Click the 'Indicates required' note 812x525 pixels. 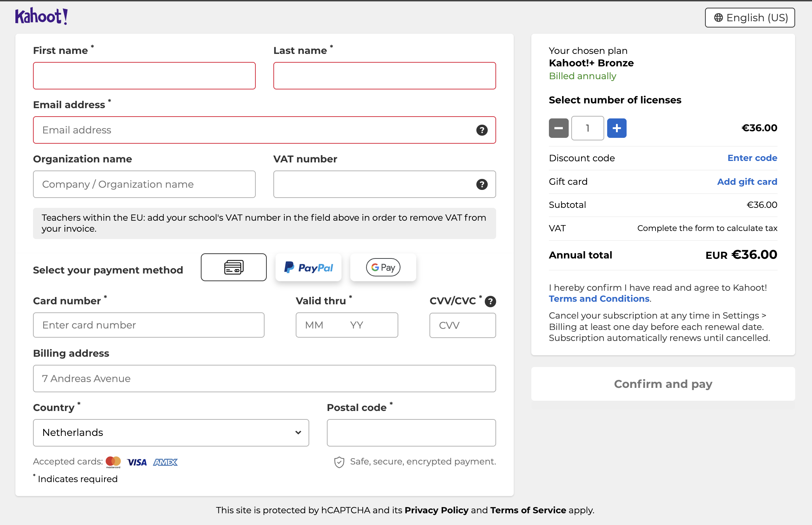point(78,479)
